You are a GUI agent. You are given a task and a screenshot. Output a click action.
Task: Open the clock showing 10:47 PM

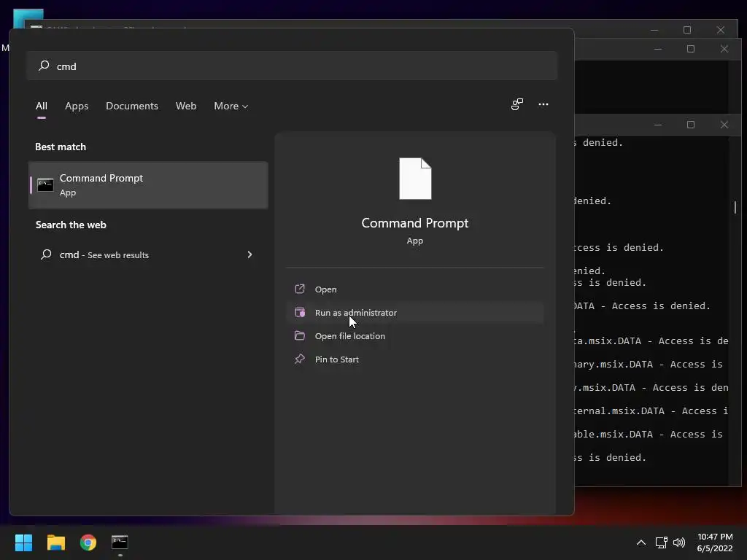[x=715, y=542]
